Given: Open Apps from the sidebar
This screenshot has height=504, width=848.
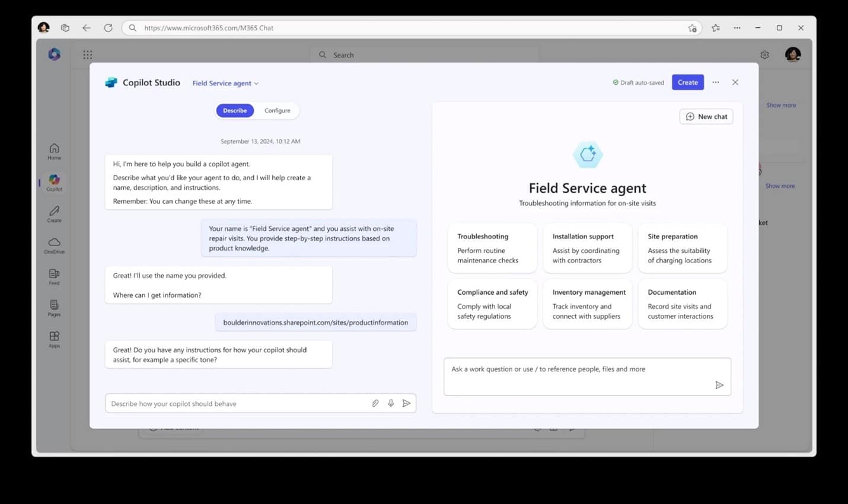Looking at the screenshot, I should (54, 340).
